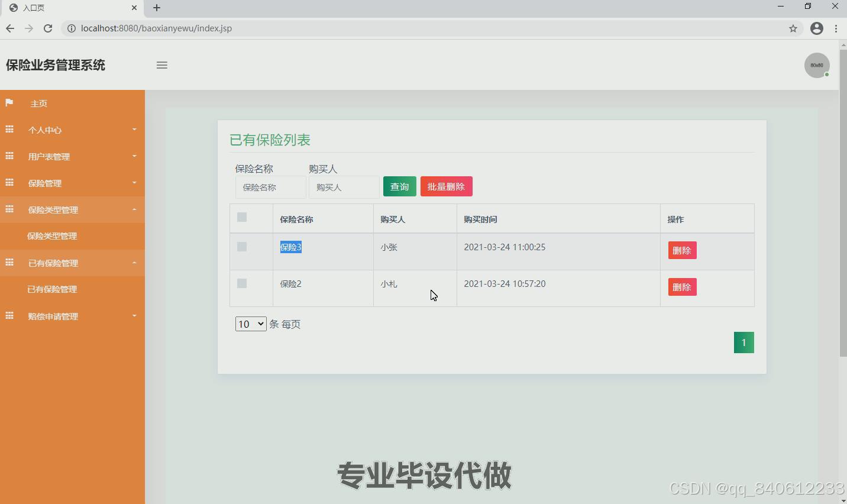
Task: Select 保险类型管理 submenu item
Action: [x=51, y=236]
